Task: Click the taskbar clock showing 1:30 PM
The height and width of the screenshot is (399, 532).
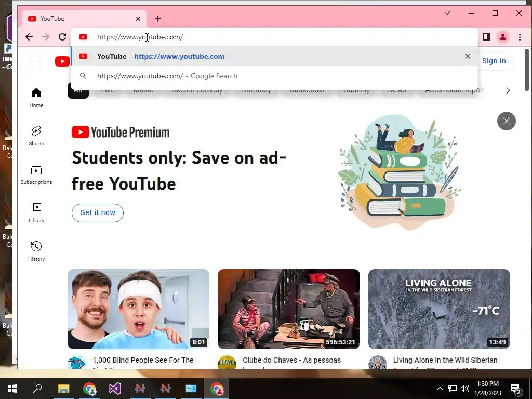Action: point(488,389)
